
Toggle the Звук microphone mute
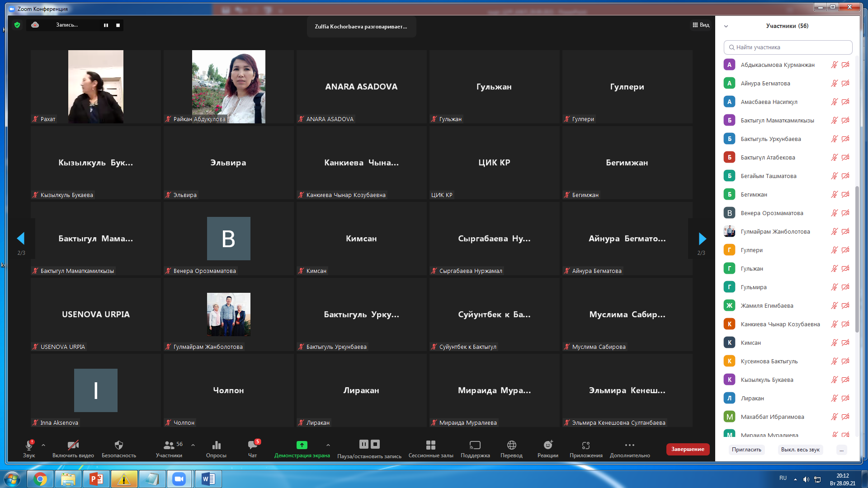click(x=28, y=446)
